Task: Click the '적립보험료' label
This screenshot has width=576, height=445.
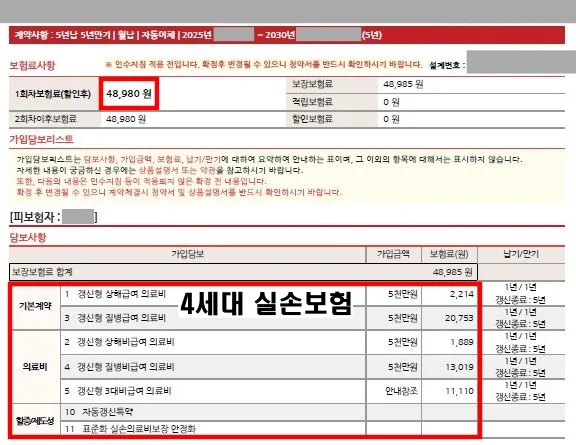Action: coord(313,102)
